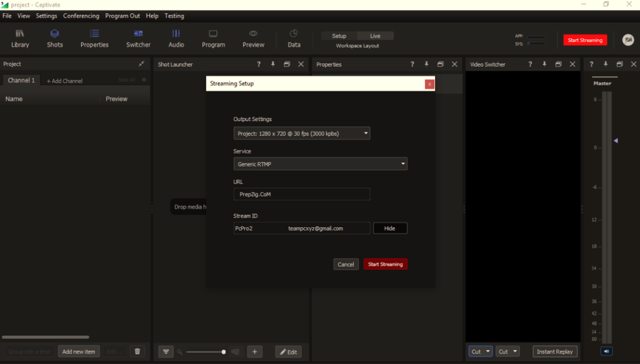Pin the Master audio panel
640x364 pixels.
tap(606, 64)
